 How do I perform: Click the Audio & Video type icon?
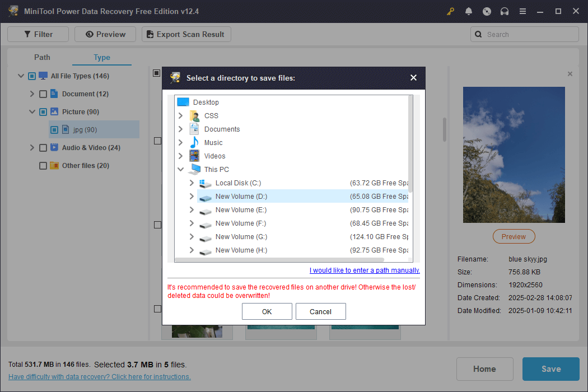(x=54, y=147)
